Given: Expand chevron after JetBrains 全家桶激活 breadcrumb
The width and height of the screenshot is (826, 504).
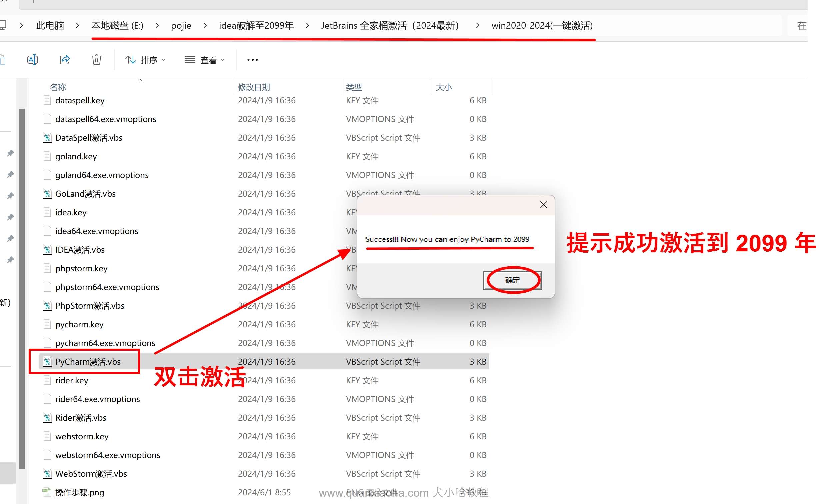Looking at the screenshot, I should 478,25.
